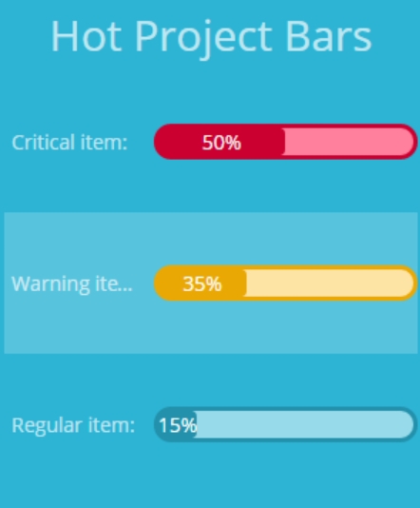This screenshot has width=420, height=508.
Task: Click the 15% text in blue bar
Action: tap(178, 425)
